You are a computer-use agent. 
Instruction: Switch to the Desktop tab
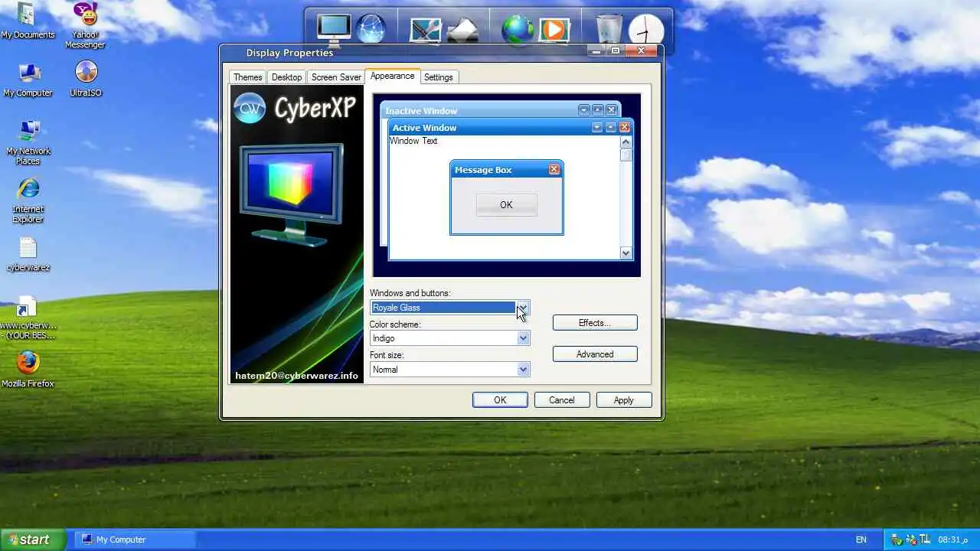[286, 77]
